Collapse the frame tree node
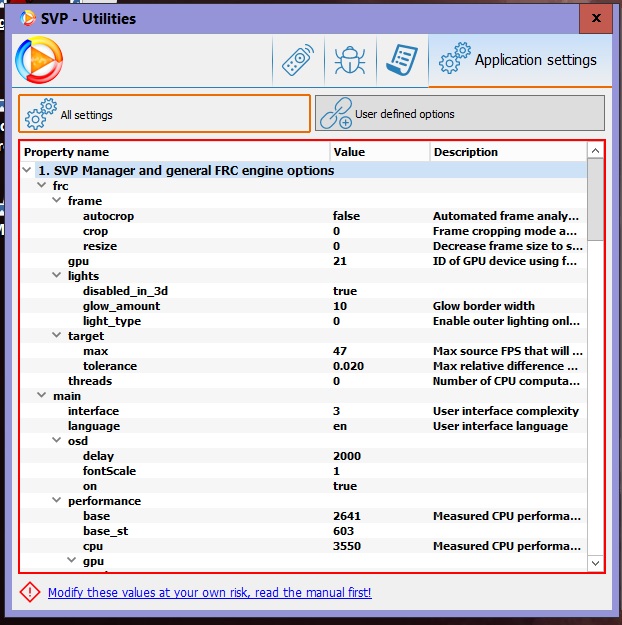Image resolution: width=622 pixels, height=625 pixels. pos(57,200)
